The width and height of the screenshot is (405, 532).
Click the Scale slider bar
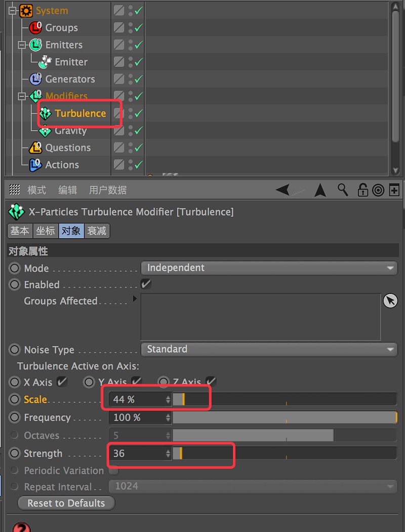(285, 399)
